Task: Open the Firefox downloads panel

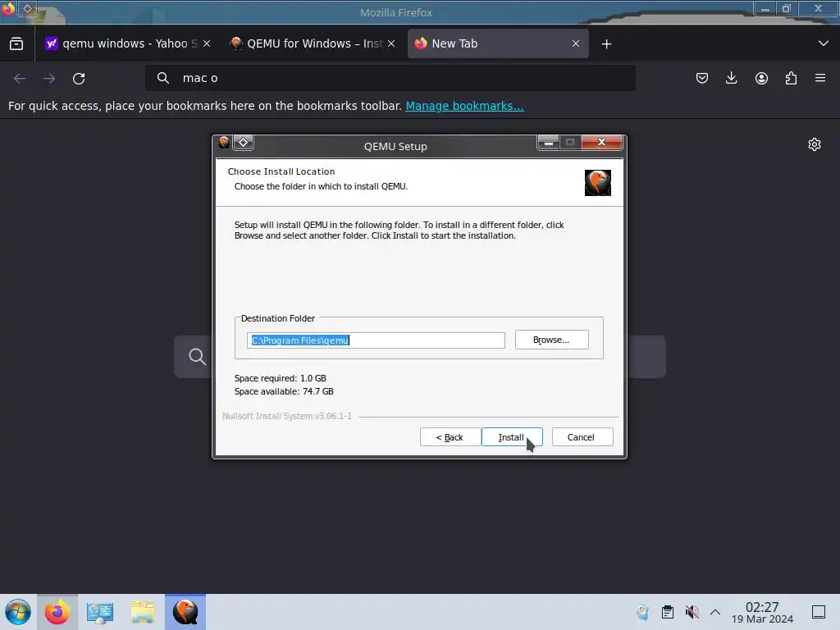Action: click(x=731, y=78)
